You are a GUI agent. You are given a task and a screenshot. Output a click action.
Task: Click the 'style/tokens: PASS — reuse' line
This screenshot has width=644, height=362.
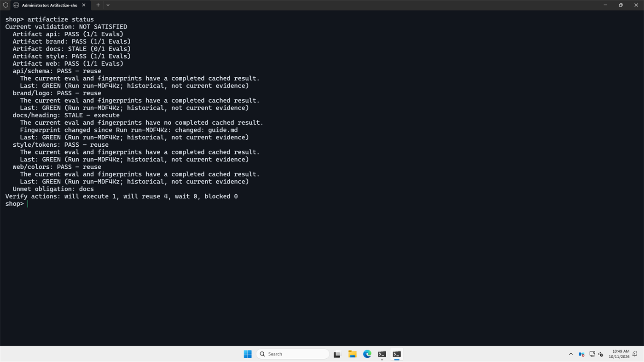(61, 144)
